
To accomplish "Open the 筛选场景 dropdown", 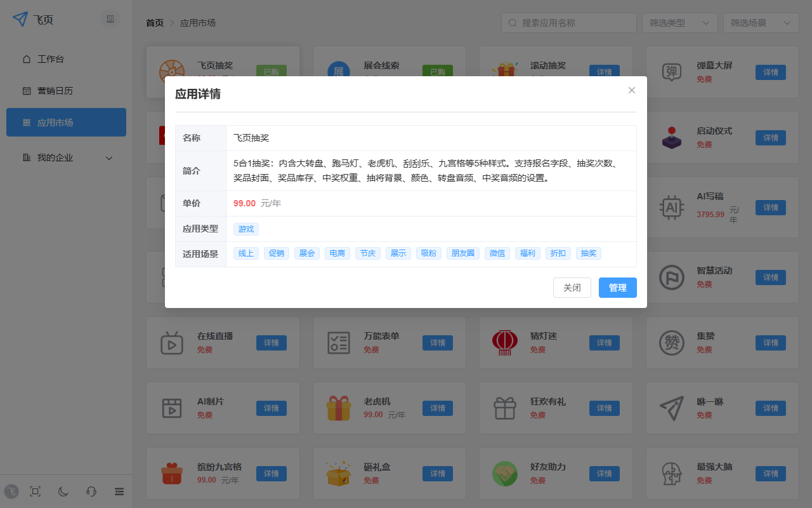I will 761,22.
